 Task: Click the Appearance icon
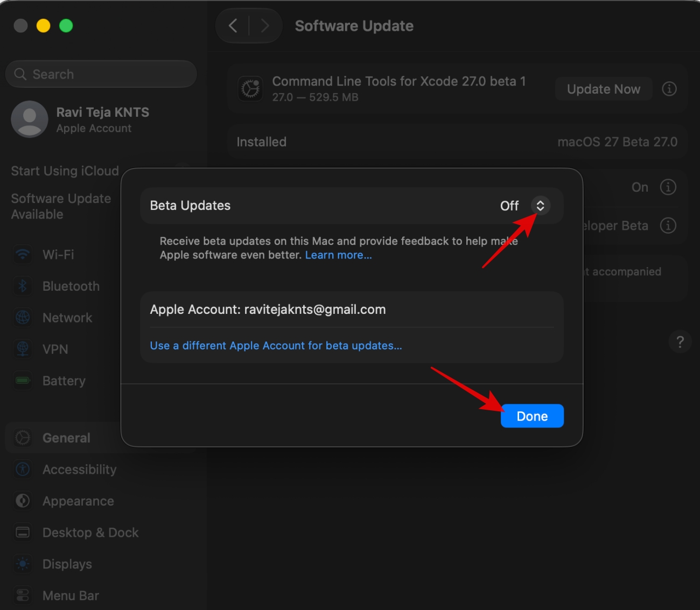coord(23,501)
